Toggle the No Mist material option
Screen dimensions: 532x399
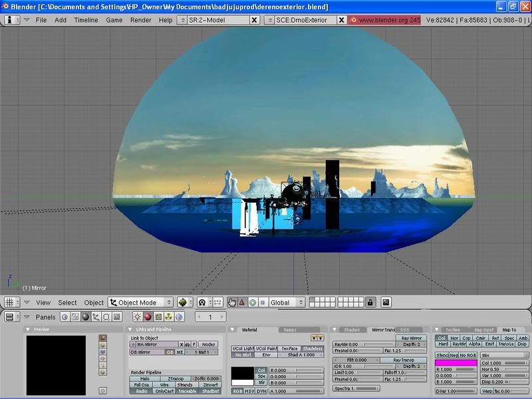(x=243, y=355)
